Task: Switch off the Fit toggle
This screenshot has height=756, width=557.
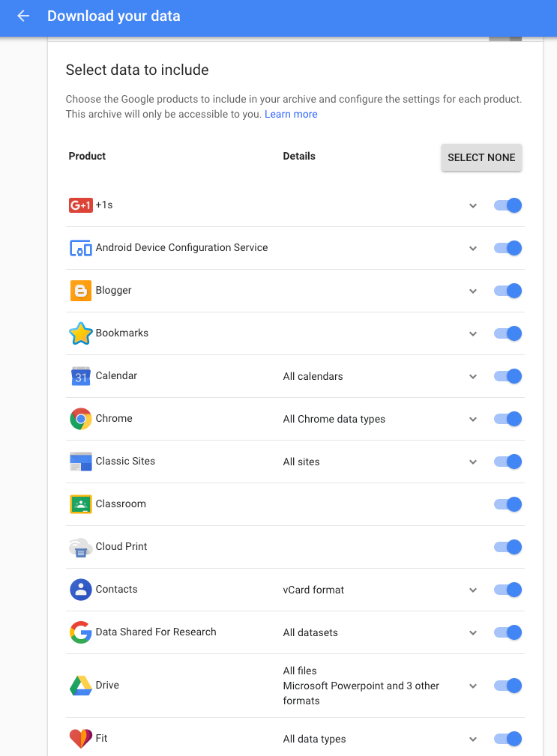Action: coord(508,739)
